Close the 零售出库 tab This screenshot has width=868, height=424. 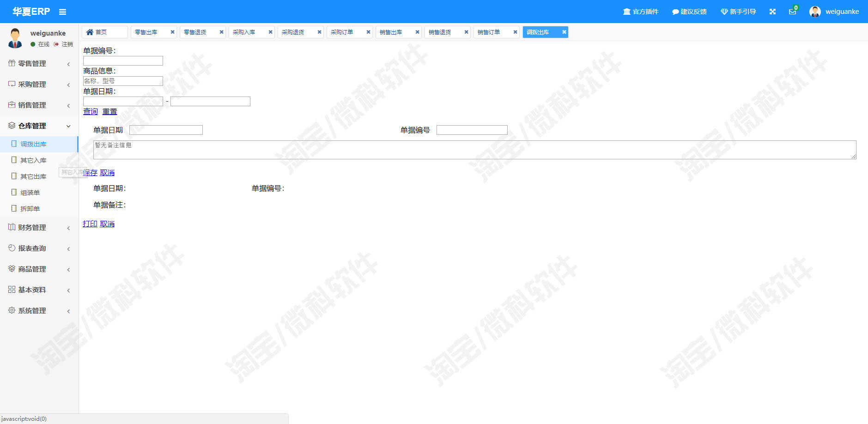pos(172,32)
